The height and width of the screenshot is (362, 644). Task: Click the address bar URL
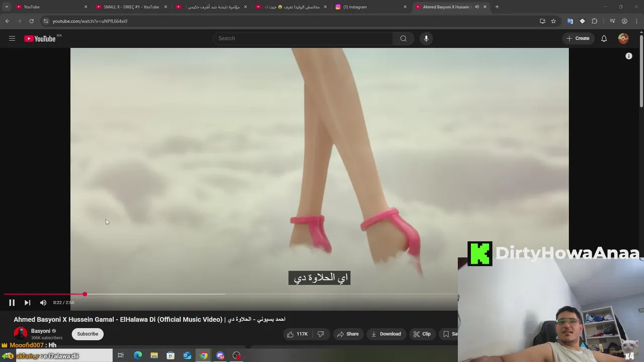click(90, 21)
